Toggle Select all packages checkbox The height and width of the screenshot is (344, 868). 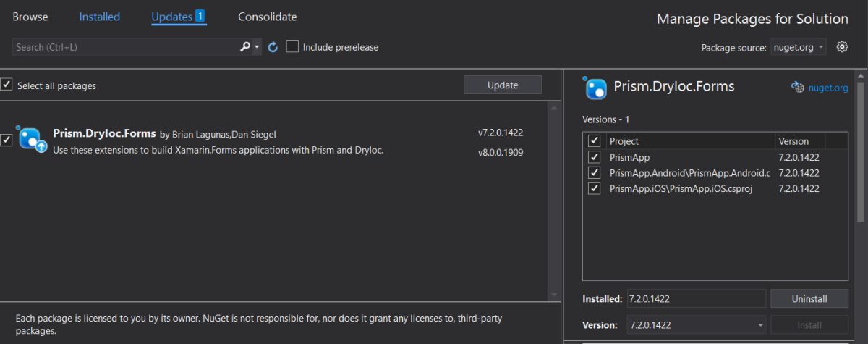[x=6, y=85]
